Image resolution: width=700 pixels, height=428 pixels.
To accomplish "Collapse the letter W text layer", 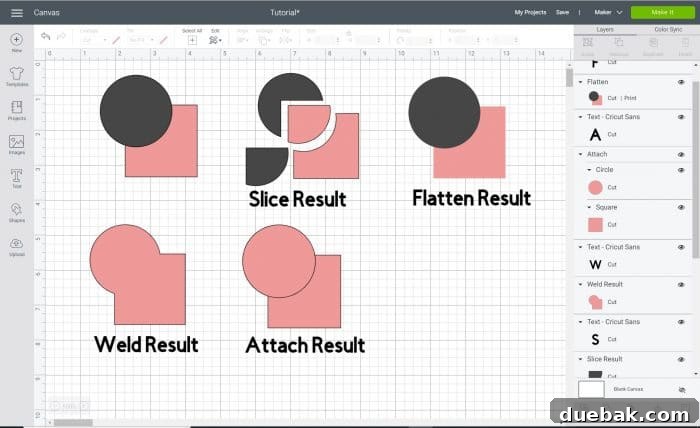I will pos(580,247).
